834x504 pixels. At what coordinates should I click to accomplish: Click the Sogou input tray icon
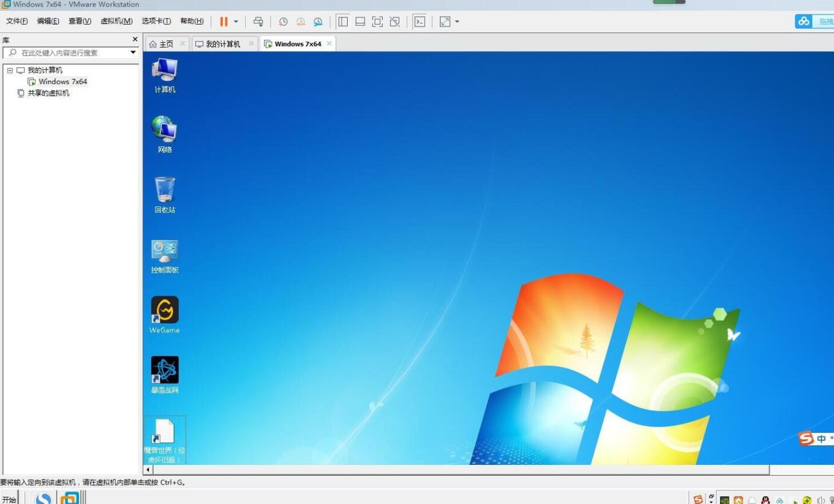coord(698,499)
